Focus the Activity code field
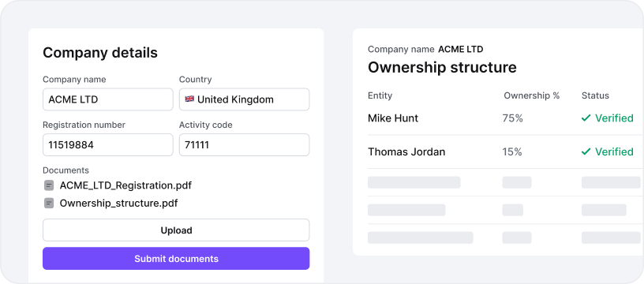This screenshot has height=284, width=644. tap(245, 145)
